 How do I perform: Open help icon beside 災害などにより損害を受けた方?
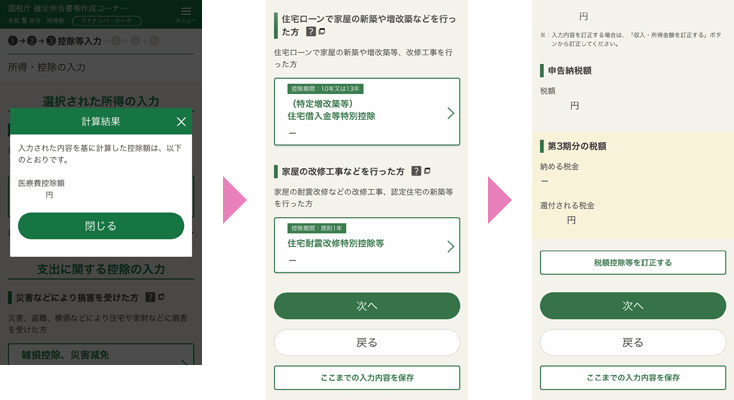pyautogui.click(x=150, y=298)
